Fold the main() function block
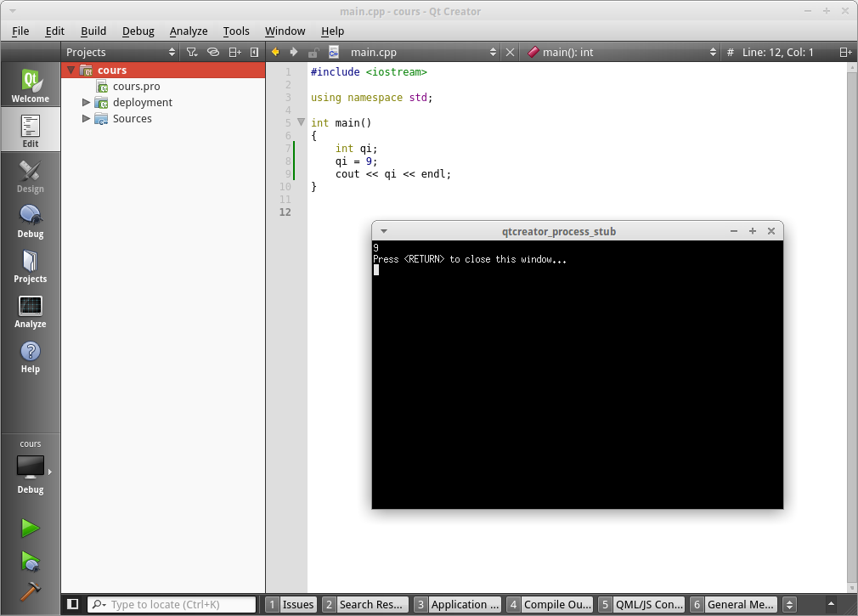This screenshot has height=616, width=858. tap(301, 122)
